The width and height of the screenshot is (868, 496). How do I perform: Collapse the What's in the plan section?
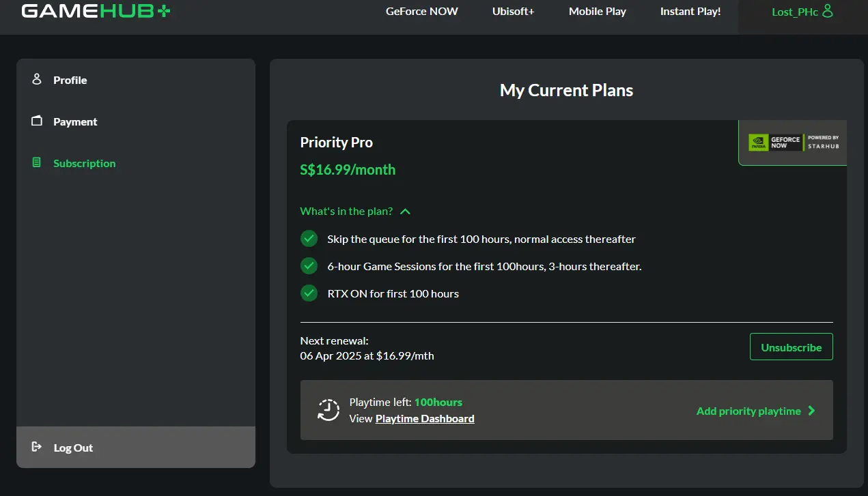(355, 211)
